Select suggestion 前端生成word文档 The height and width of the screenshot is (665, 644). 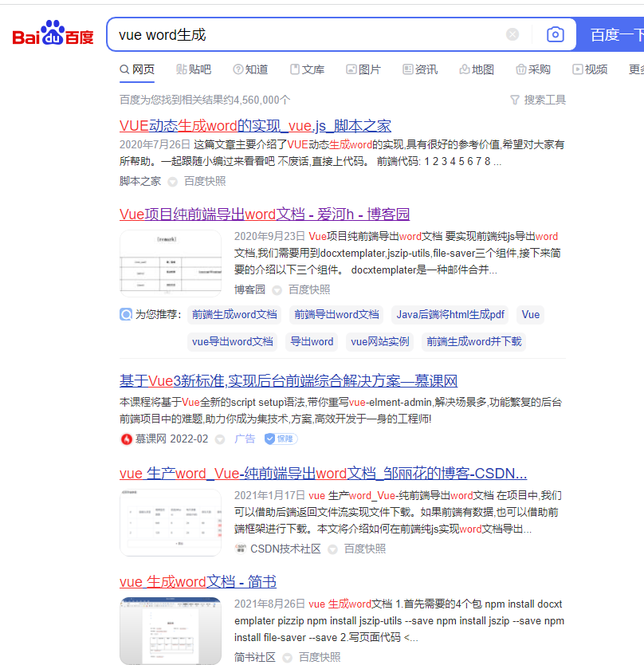234,315
